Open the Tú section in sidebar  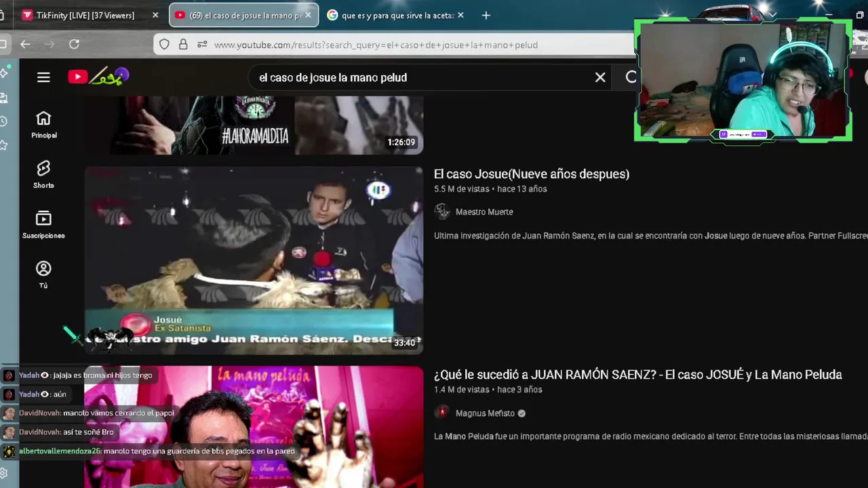[43, 275]
